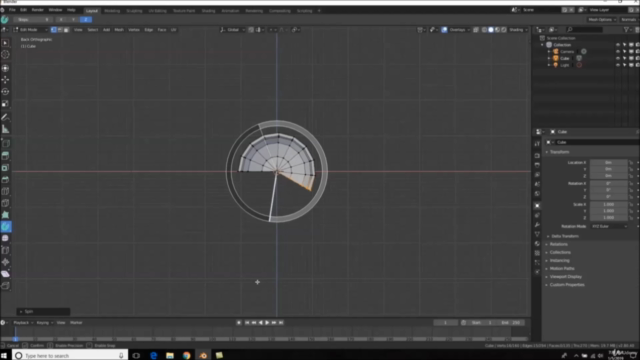The image size is (640, 360).
Task: Open the Active Tool properties tab
Action: (x=537, y=144)
